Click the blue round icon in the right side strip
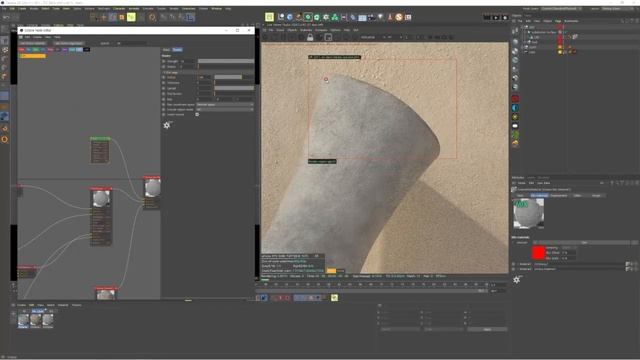The width and height of the screenshot is (640, 360). point(515,108)
